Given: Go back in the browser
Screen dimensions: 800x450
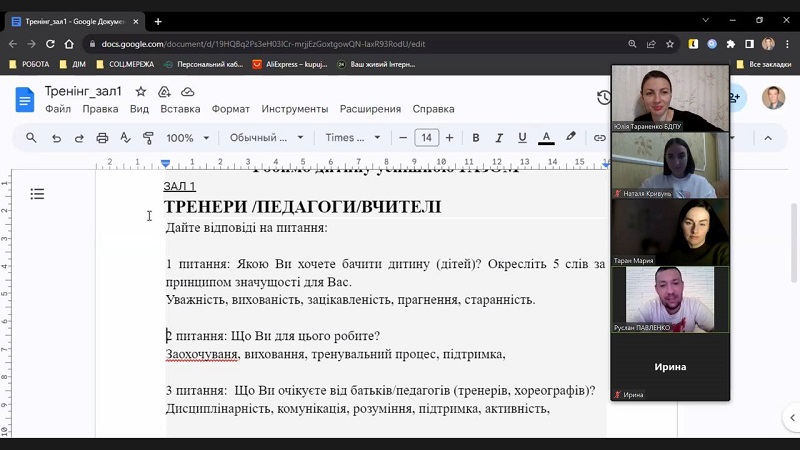Looking at the screenshot, I should 13,44.
